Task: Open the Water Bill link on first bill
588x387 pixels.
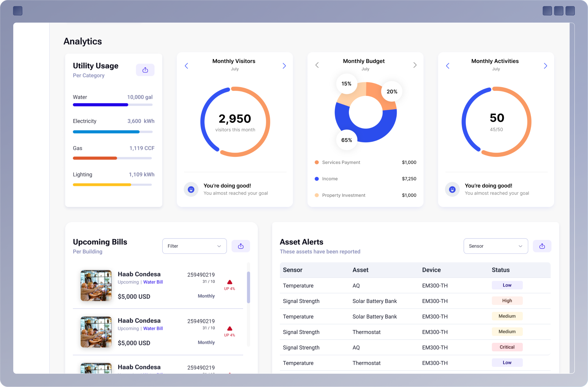Action: (x=153, y=282)
